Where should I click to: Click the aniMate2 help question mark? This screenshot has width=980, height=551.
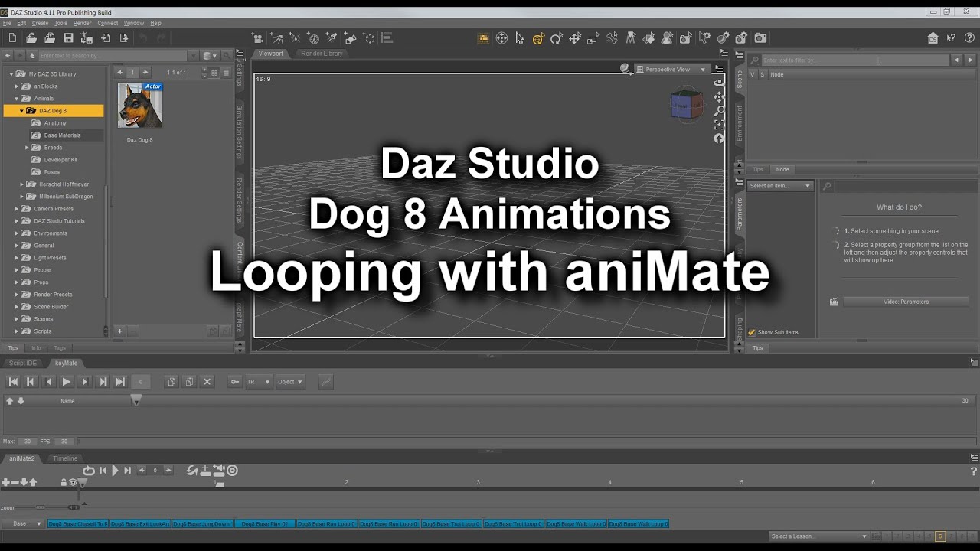pyautogui.click(x=974, y=471)
